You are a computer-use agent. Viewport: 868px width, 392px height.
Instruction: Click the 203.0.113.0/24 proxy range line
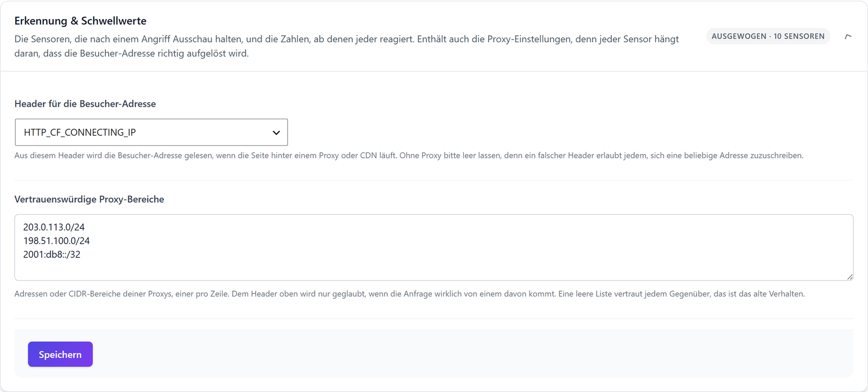tap(54, 227)
